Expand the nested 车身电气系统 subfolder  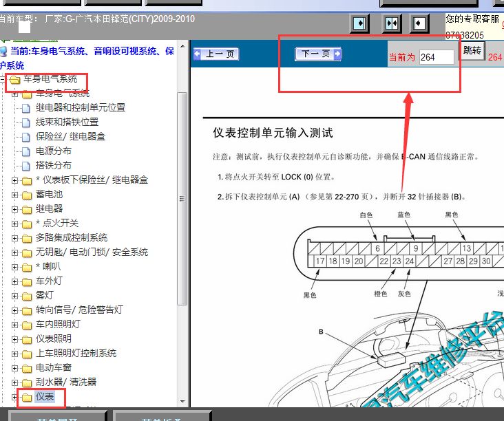[14, 94]
